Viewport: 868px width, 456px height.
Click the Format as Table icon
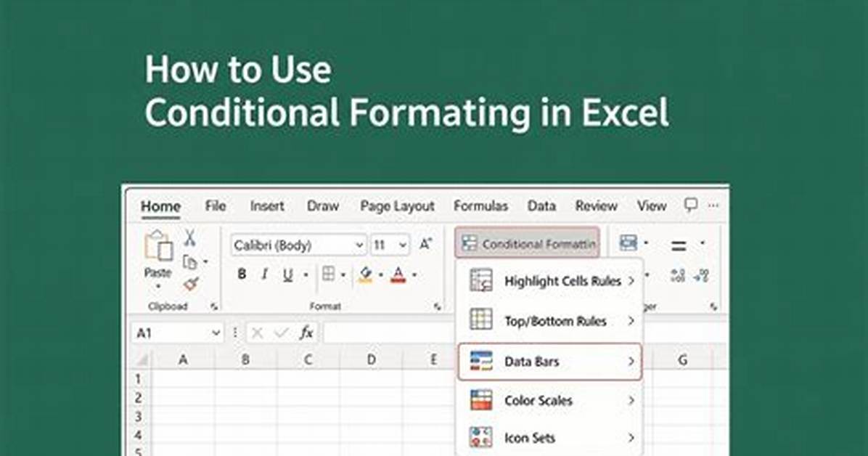click(629, 243)
